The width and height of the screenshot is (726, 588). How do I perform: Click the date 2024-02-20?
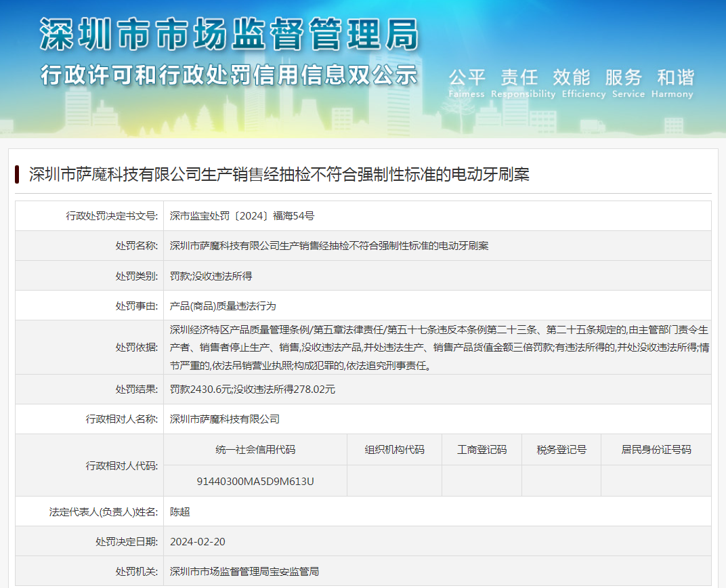pos(198,542)
